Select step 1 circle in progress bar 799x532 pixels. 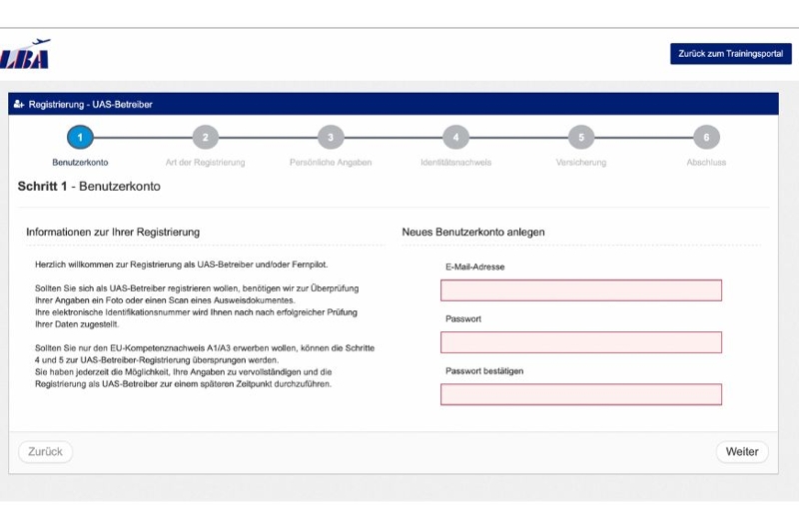tap(80, 138)
